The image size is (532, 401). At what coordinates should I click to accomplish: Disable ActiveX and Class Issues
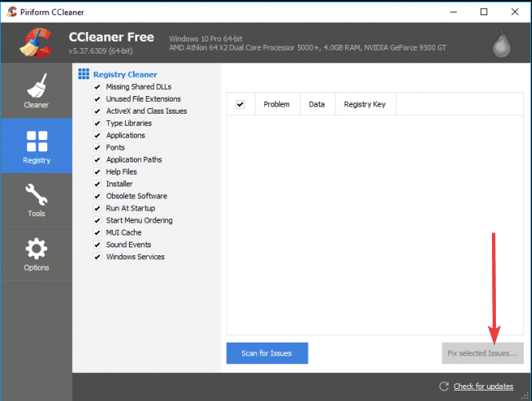coord(98,111)
